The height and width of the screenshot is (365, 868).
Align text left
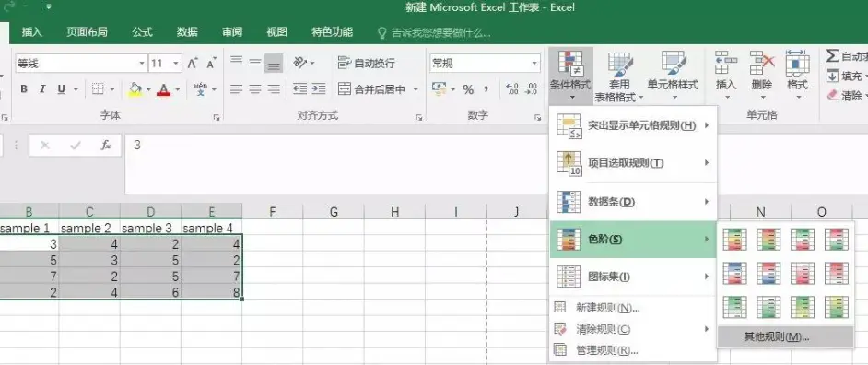(x=237, y=89)
